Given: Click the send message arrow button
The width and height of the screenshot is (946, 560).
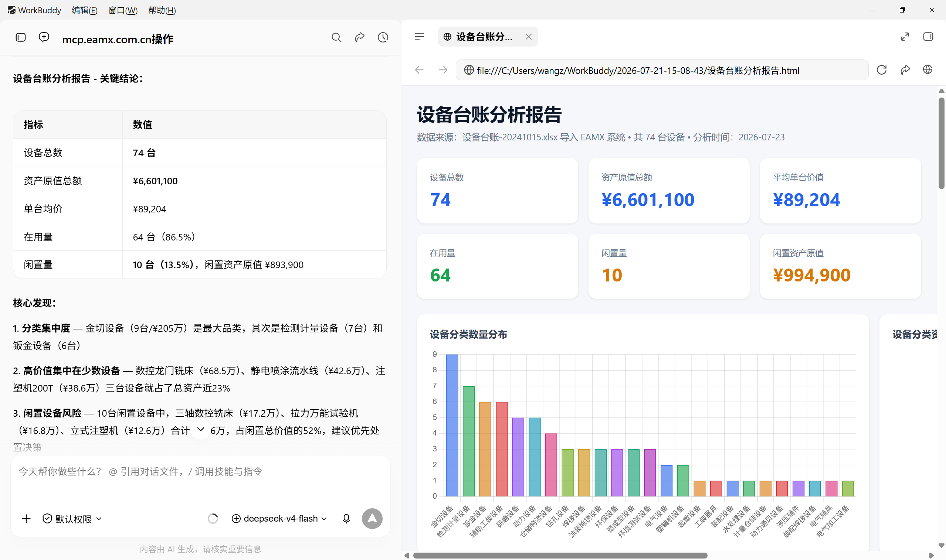Looking at the screenshot, I should [372, 519].
